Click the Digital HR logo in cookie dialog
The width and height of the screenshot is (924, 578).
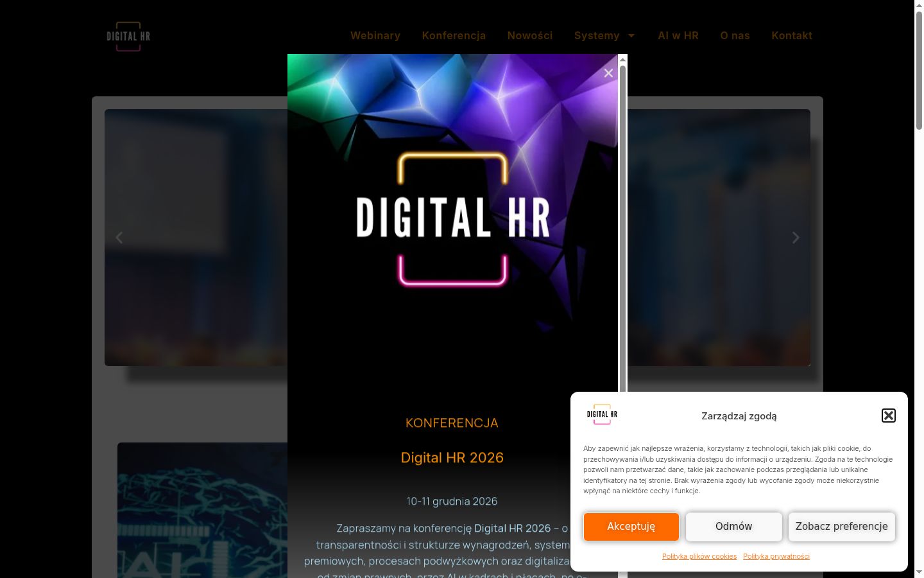[602, 414]
